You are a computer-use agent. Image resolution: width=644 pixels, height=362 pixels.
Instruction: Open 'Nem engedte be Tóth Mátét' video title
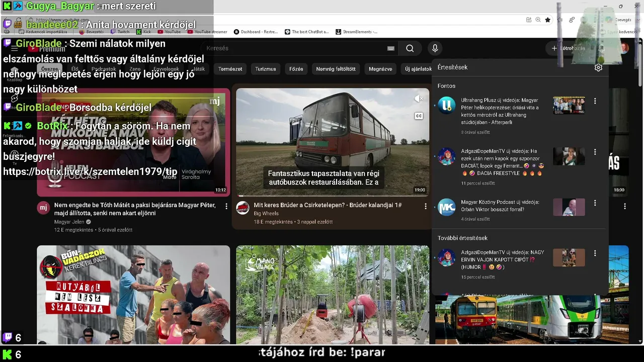135,209
